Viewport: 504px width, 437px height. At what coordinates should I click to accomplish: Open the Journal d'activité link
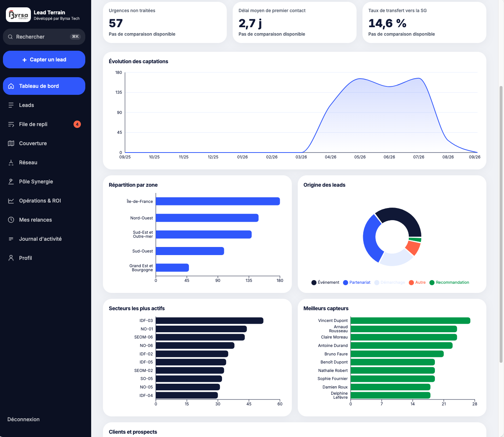coord(44,239)
